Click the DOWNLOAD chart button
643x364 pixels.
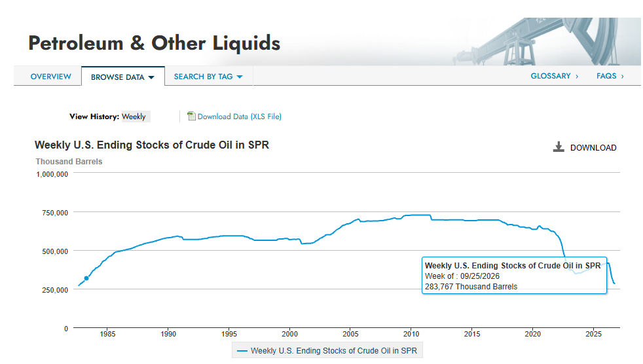coord(585,147)
